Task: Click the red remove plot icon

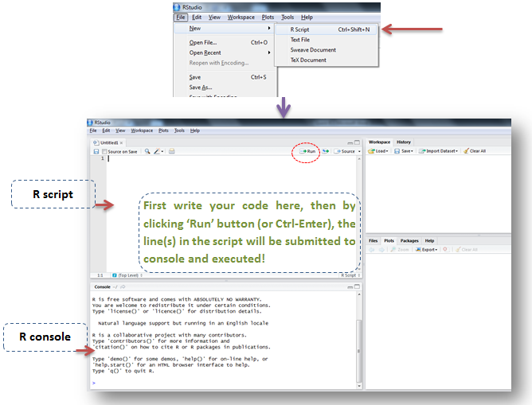Action: tap(445, 249)
